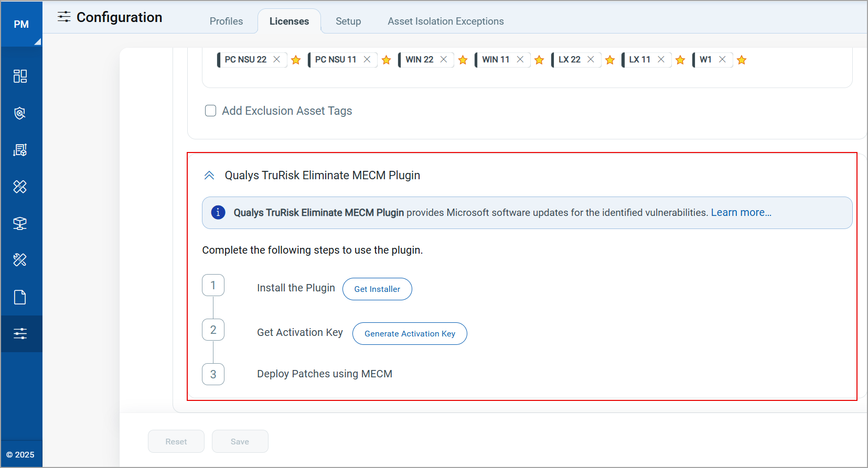Click the shield target sidebar icon
The height and width of the screenshot is (468, 868).
pos(20,113)
